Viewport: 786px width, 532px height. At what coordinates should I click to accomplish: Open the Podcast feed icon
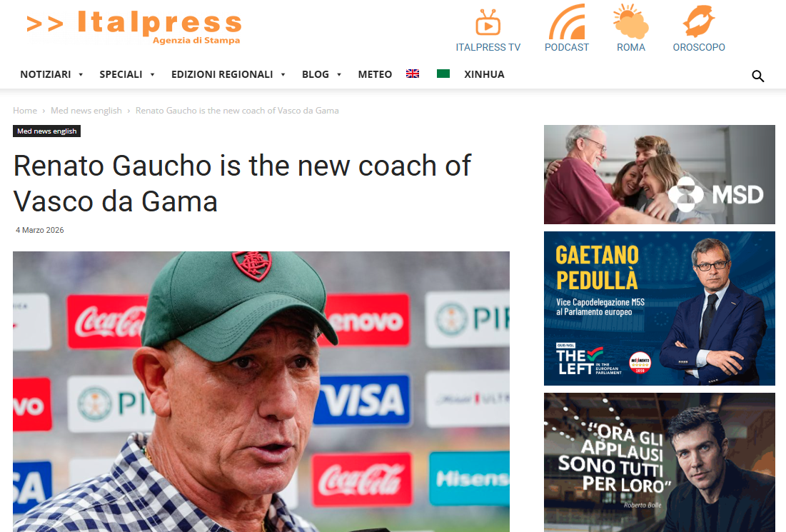[x=566, y=21]
